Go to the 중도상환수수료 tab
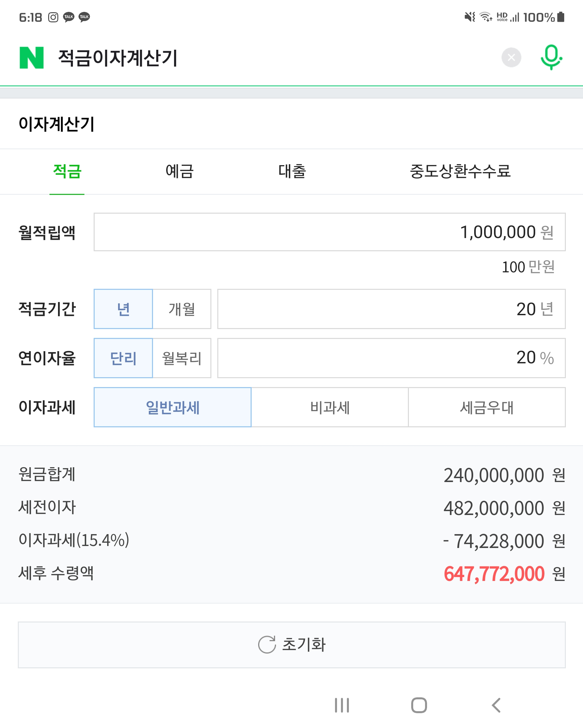The height and width of the screenshot is (728, 583). coord(460,171)
